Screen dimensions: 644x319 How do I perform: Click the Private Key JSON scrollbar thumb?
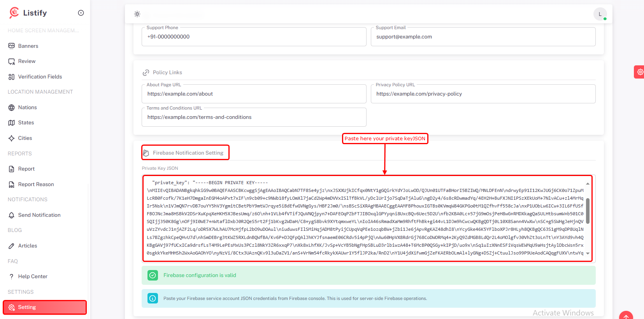click(x=588, y=211)
